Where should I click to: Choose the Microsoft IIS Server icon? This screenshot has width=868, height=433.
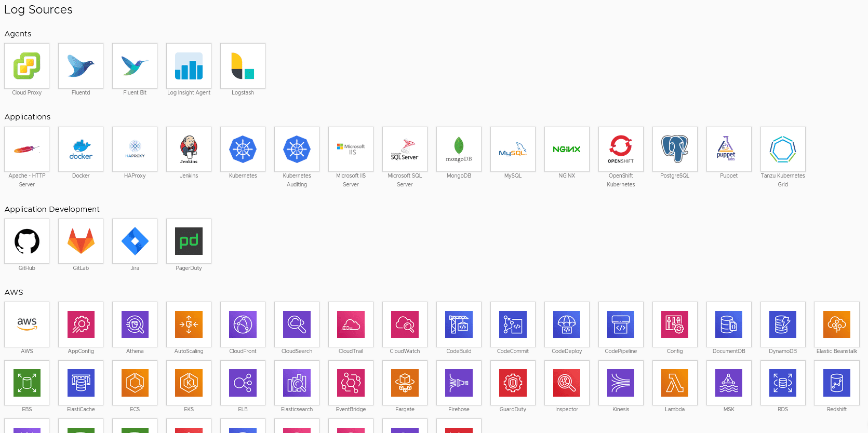[351, 150]
